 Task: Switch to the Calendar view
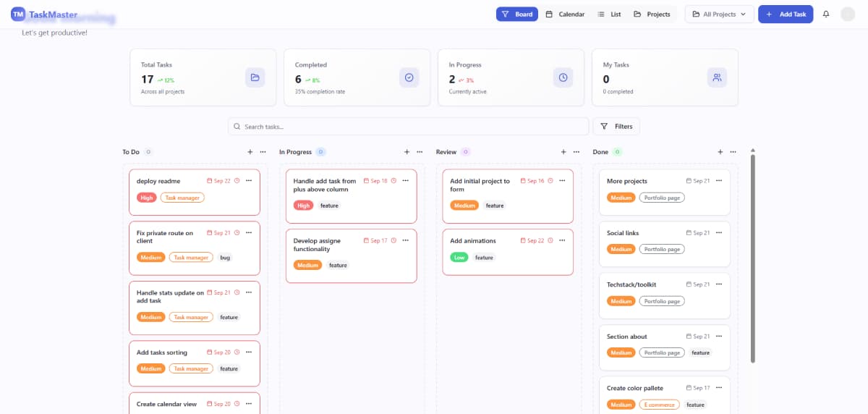click(x=565, y=14)
